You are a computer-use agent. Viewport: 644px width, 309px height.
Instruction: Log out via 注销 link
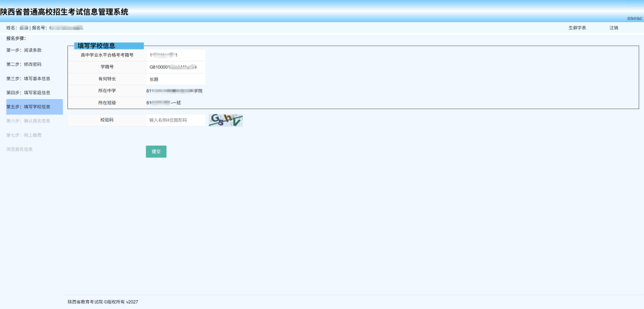point(614,28)
